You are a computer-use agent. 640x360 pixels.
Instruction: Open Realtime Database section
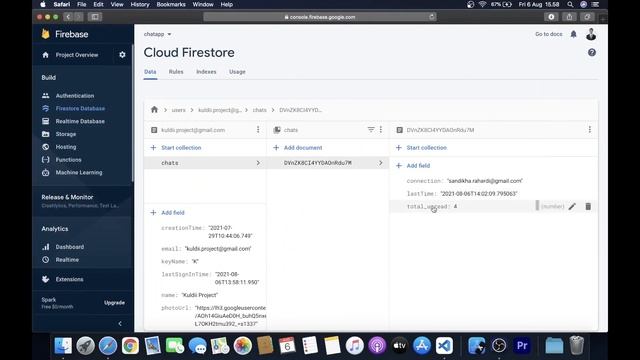click(80, 121)
